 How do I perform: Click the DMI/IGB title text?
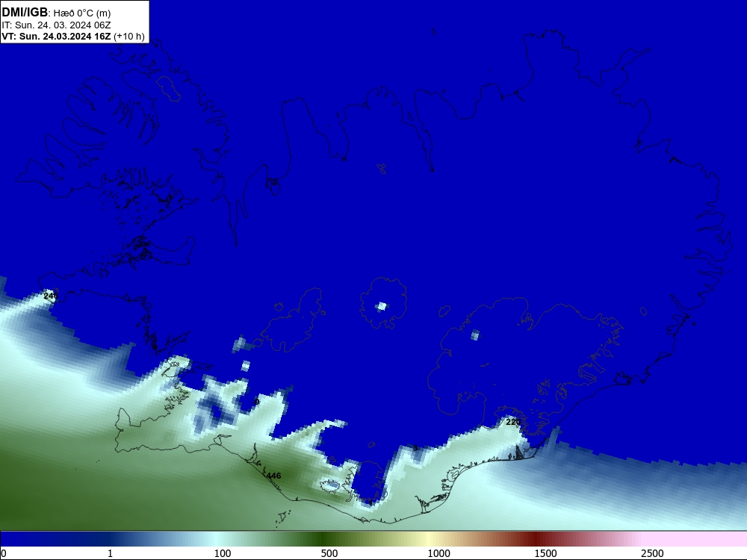25,13
